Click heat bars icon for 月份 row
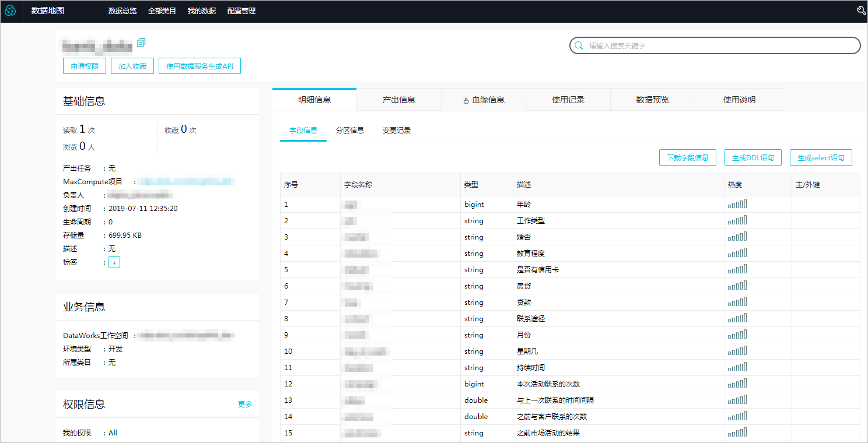 tap(737, 335)
